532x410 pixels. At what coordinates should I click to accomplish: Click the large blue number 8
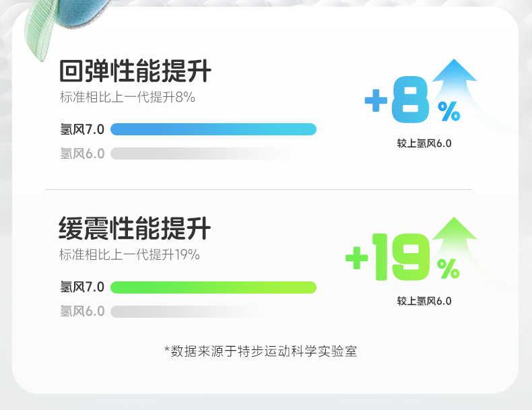[410, 100]
